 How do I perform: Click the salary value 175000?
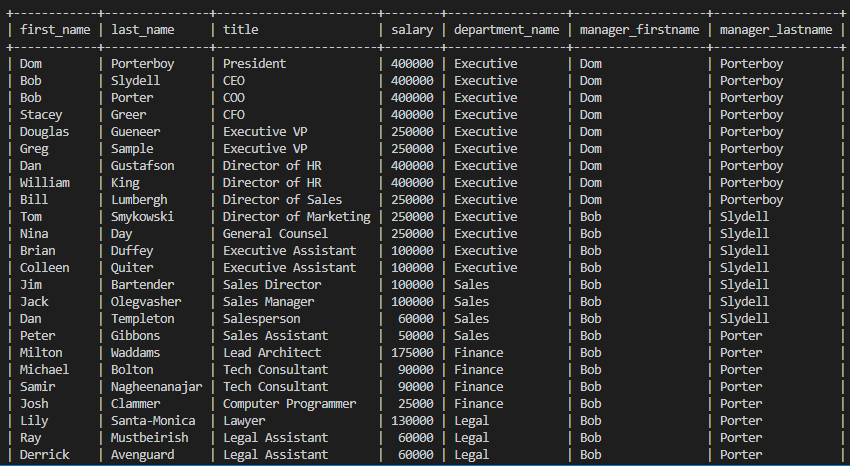(412, 353)
